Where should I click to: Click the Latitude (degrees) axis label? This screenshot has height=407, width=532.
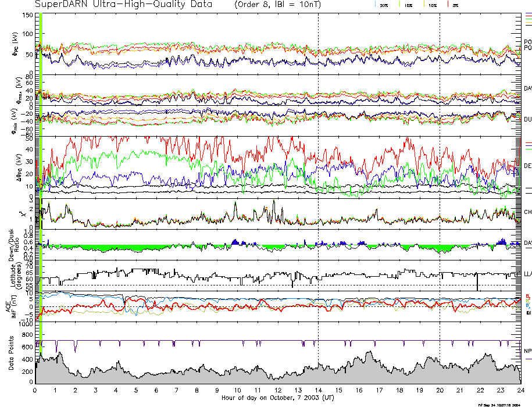(x=11, y=274)
